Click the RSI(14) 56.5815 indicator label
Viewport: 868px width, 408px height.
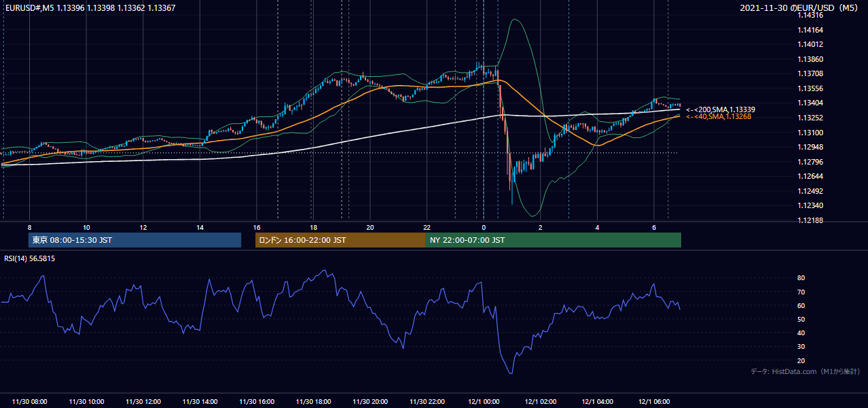click(30, 258)
